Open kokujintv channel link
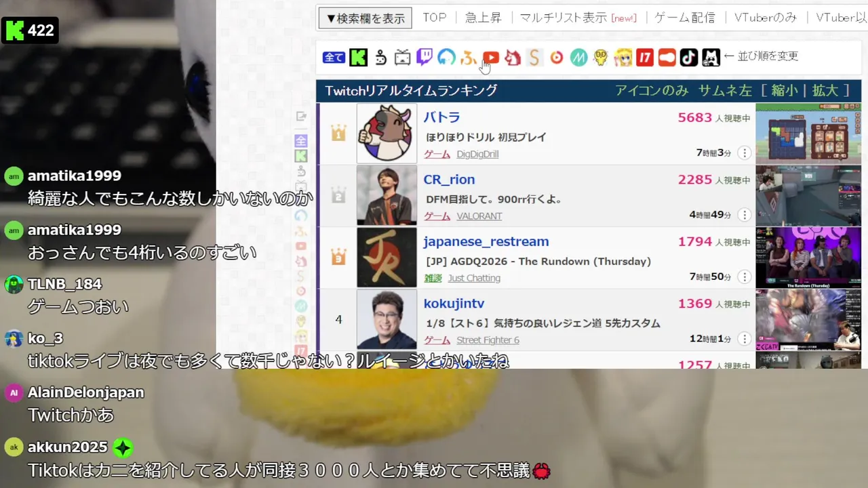This screenshot has height=488, width=868. tap(454, 304)
